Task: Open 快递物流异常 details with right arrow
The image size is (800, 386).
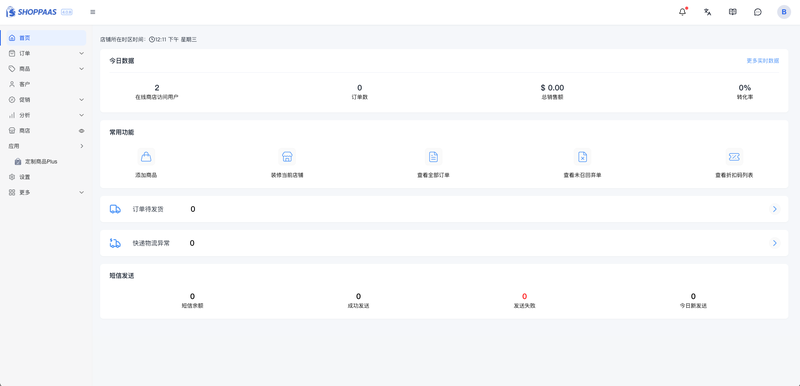Action: 774,243
